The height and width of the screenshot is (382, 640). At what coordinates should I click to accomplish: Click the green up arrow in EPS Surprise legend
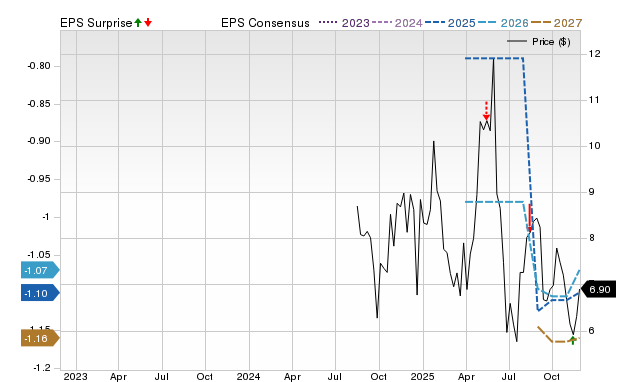pos(138,23)
